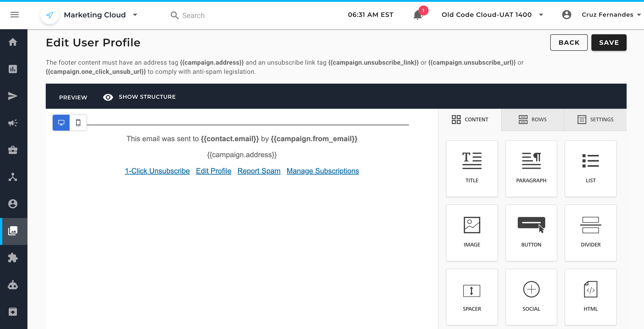Add an HTML content block
Image resolution: width=644 pixels, height=329 pixels.
590,297
